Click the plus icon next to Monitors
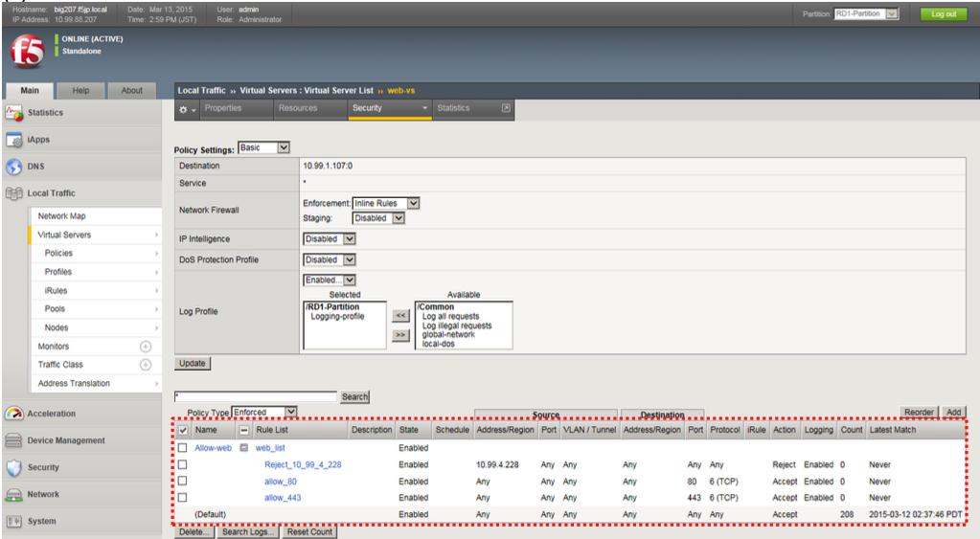The width and height of the screenshot is (980, 539). 146,347
